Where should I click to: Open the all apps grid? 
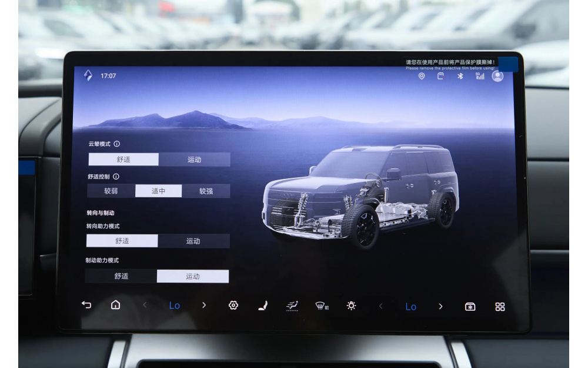click(x=500, y=306)
